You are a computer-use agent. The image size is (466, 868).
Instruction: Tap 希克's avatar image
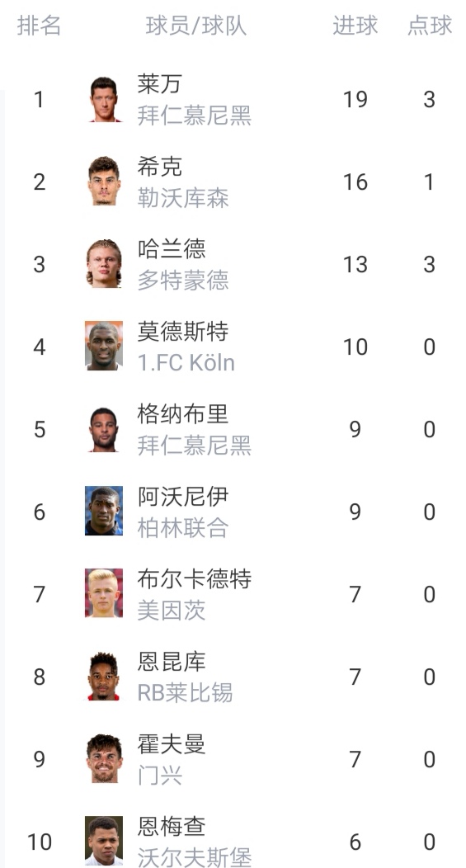(x=104, y=182)
